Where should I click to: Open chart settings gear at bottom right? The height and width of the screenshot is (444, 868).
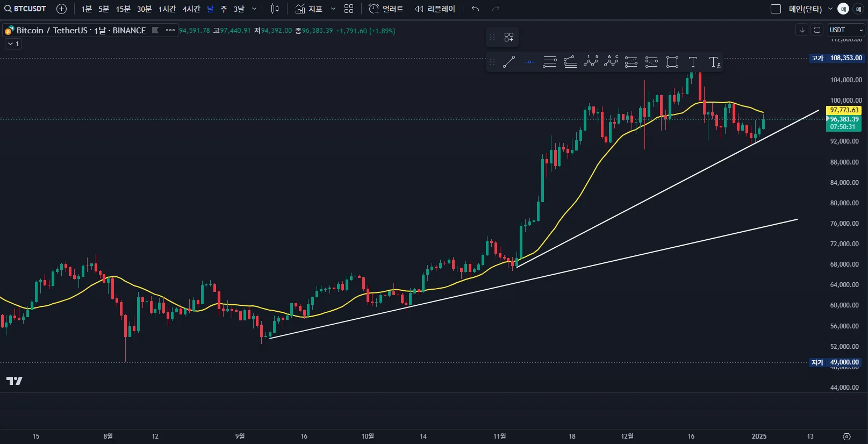point(847,436)
